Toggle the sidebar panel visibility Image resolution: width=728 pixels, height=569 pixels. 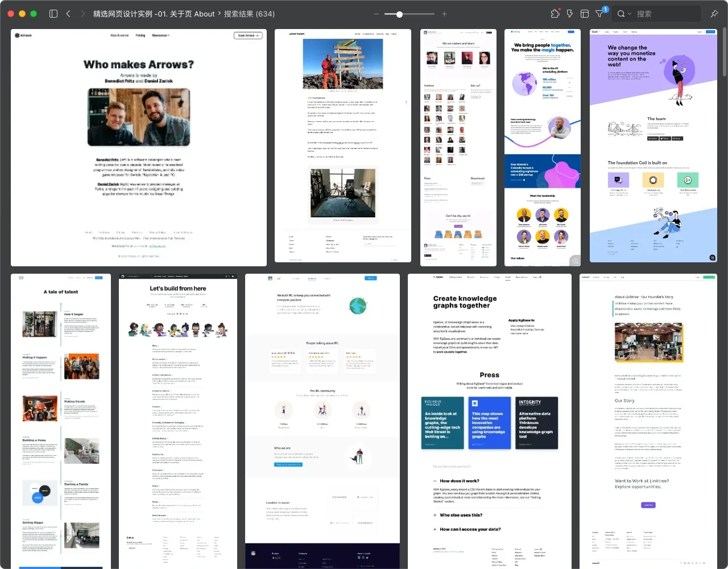53,14
